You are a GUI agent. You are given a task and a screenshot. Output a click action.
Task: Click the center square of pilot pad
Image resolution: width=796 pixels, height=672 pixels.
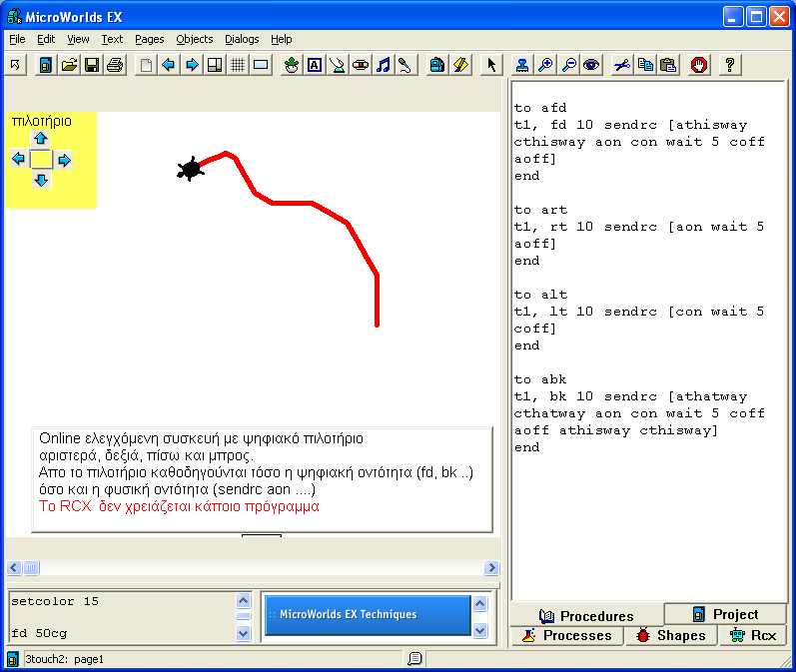41,160
